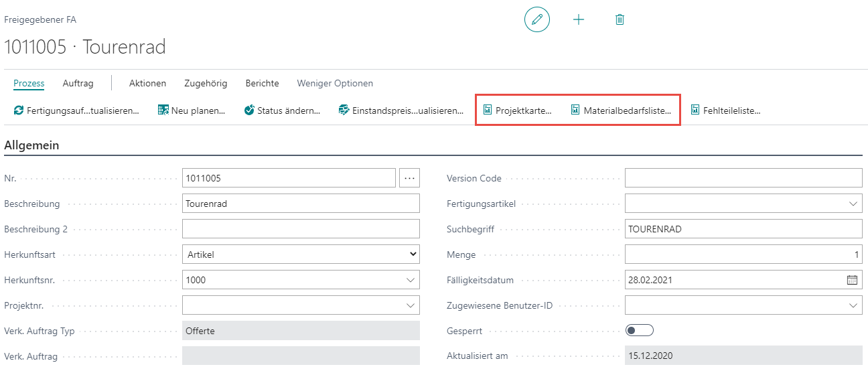The width and height of the screenshot is (868, 379).
Task: Expand the Herkunftsnr. dropdown arrow
Action: tap(410, 280)
